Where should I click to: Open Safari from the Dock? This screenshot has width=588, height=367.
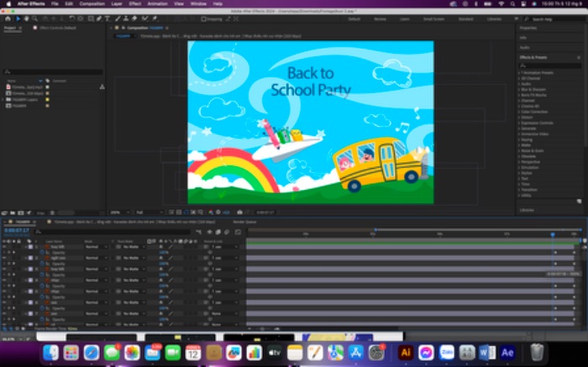pyautogui.click(x=92, y=353)
